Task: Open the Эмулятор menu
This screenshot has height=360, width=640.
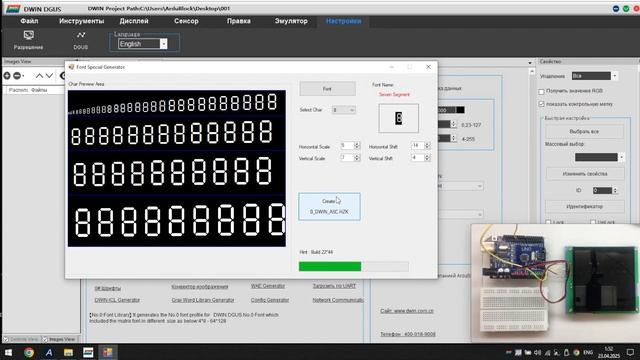Action: [291, 21]
